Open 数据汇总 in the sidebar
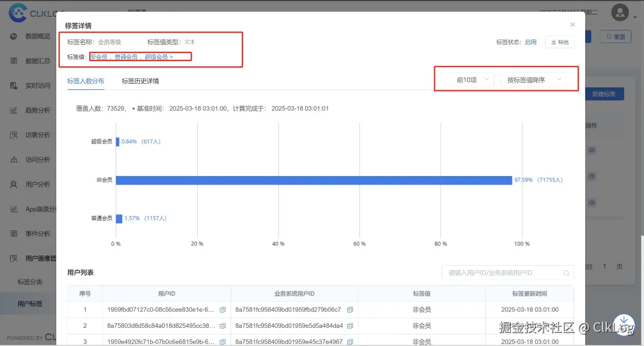644x346 pixels. (x=38, y=61)
